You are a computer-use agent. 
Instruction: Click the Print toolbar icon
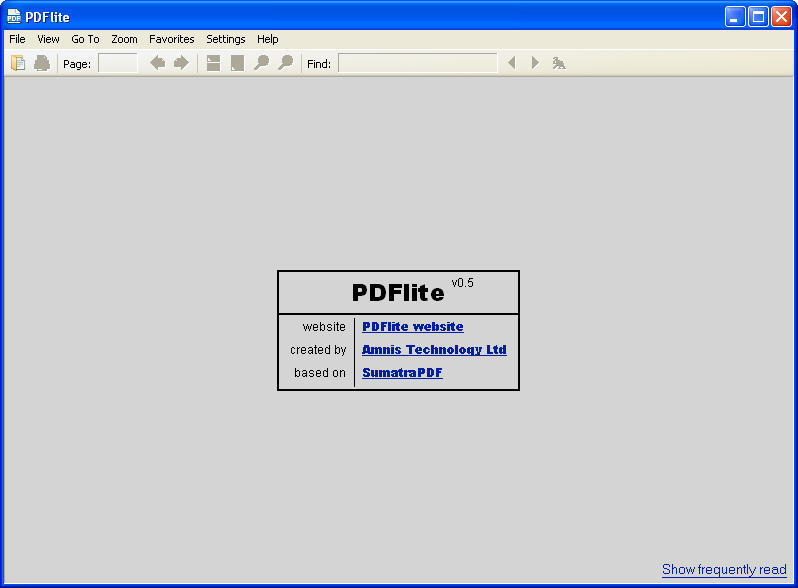[x=42, y=63]
